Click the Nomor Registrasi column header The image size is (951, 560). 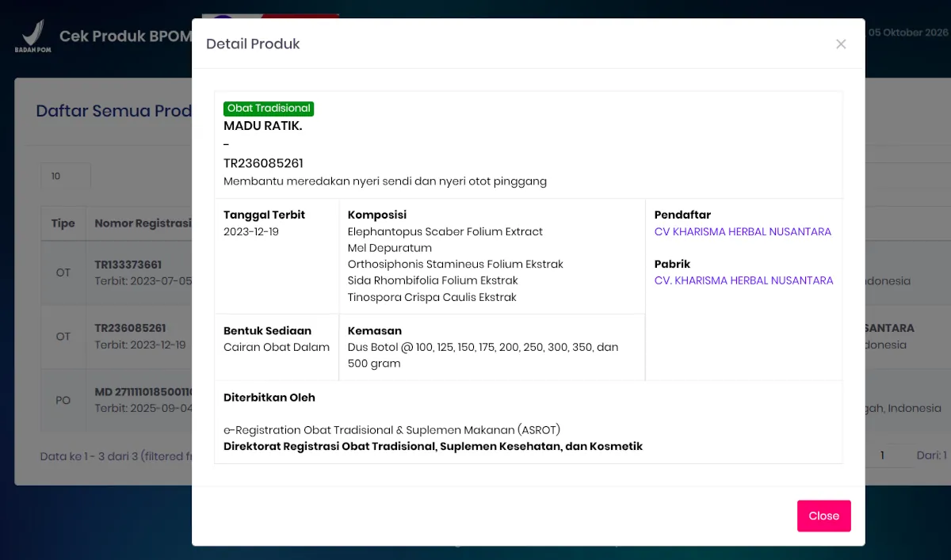coord(143,223)
